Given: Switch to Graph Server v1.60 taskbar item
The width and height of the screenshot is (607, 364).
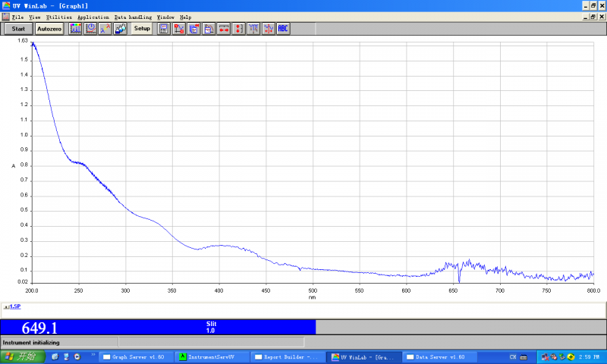Looking at the screenshot, I should (135, 357).
